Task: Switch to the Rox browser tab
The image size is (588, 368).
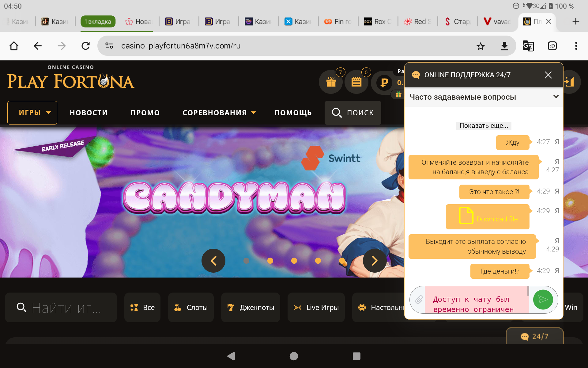Action: pos(378,21)
